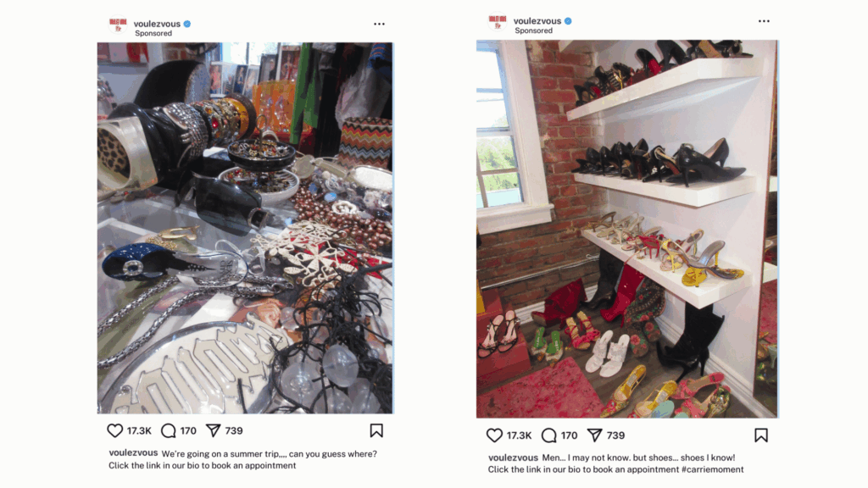Open voulezvous username in right post header
This screenshot has height=488, width=868.
[x=537, y=21]
